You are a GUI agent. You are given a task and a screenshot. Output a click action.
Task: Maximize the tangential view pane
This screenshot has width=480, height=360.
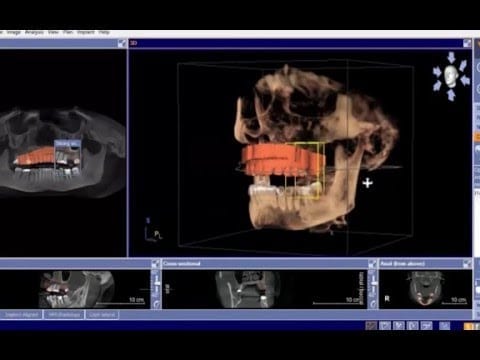click(156, 264)
